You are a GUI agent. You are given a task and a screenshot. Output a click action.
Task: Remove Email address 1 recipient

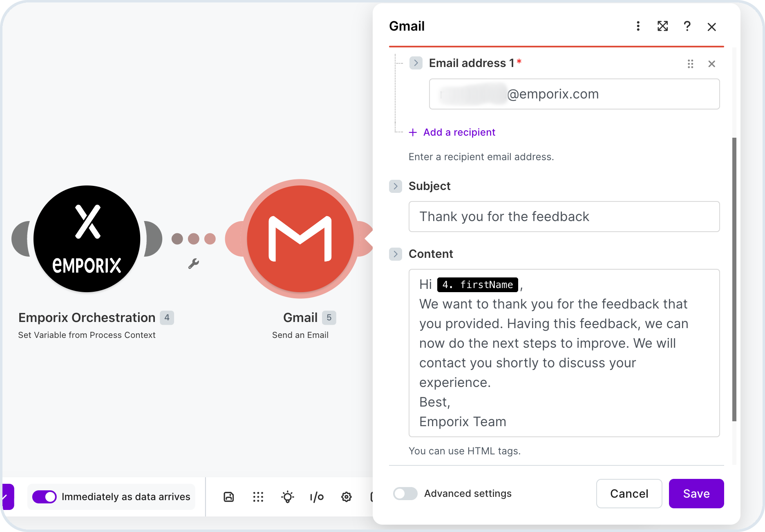711,64
